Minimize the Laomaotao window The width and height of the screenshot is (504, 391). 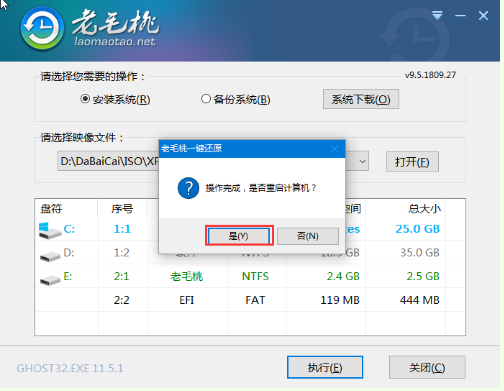460,16
